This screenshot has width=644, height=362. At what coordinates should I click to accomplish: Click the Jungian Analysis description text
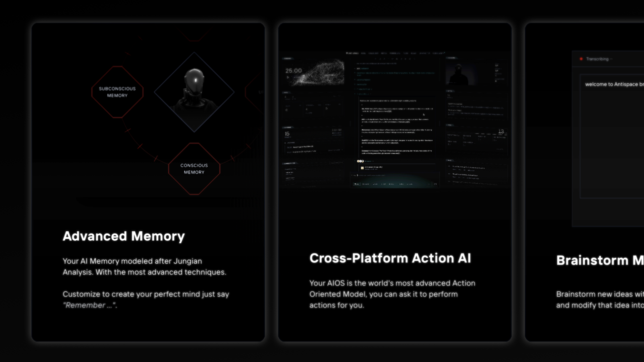[144, 266]
